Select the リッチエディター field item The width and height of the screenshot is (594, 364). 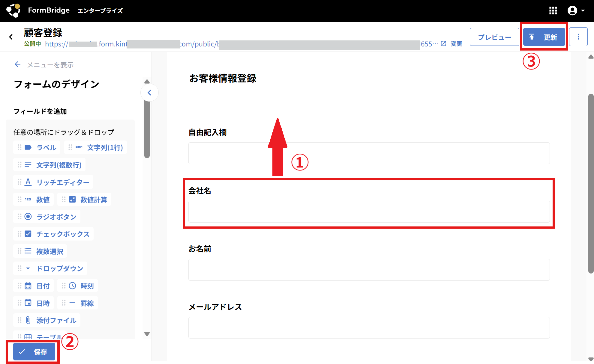(53, 182)
